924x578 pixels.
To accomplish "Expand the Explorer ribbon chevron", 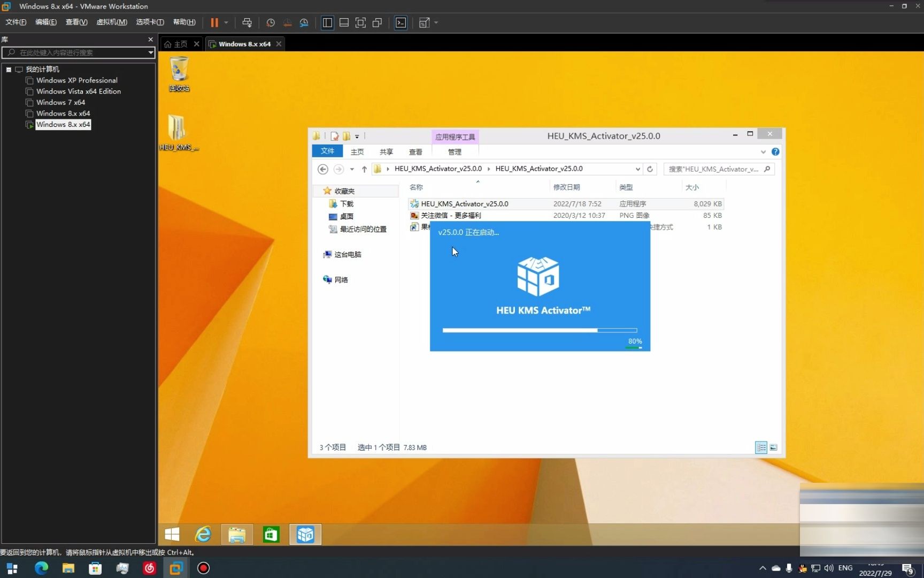I will click(763, 152).
